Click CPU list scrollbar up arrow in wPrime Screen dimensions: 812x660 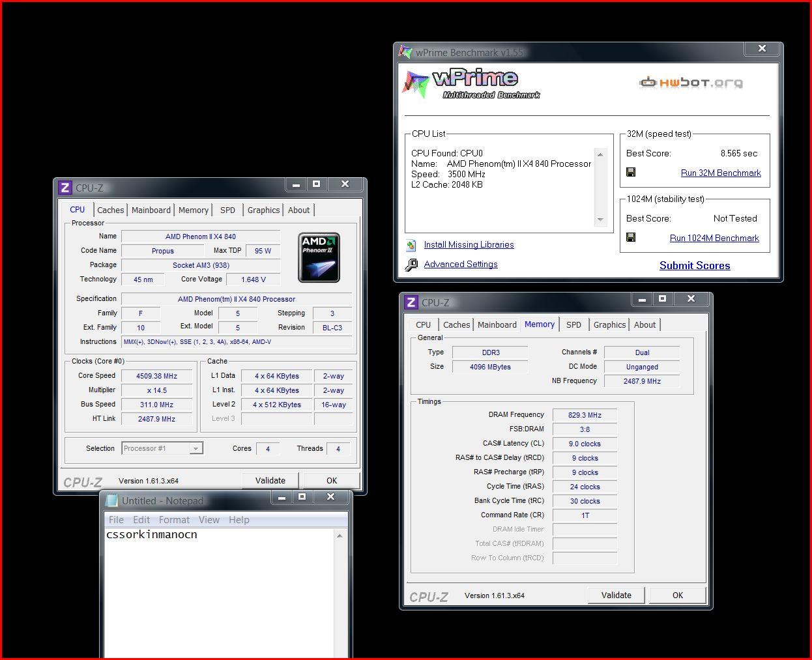pyautogui.click(x=600, y=154)
